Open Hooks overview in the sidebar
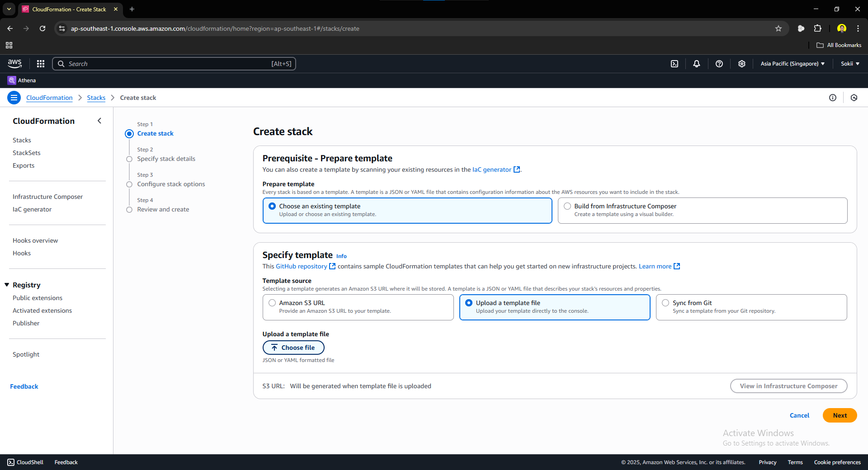This screenshot has height=470, width=868. click(x=35, y=240)
